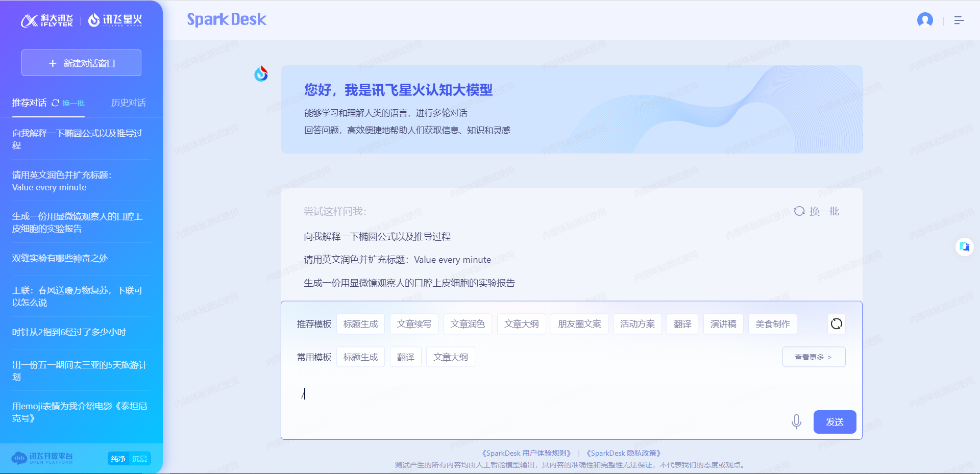Select 文章续写 template
This screenshot has width=980, height=474.
tap(414, 324)
